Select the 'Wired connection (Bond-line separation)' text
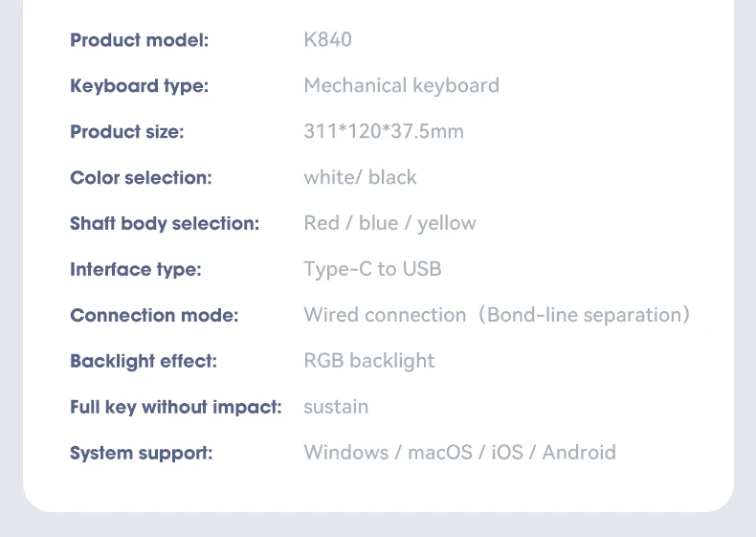 point(496,316)
